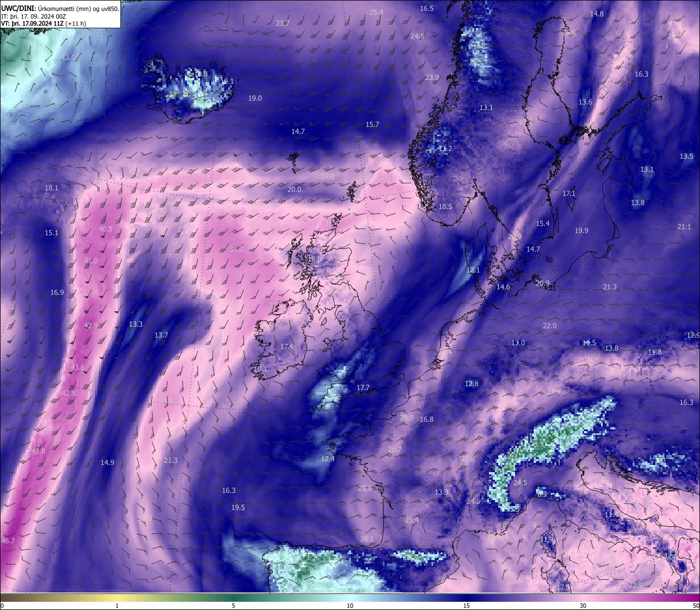Click the 11.5 value on the map
700x610 pixels.
(x=589, y=342)
